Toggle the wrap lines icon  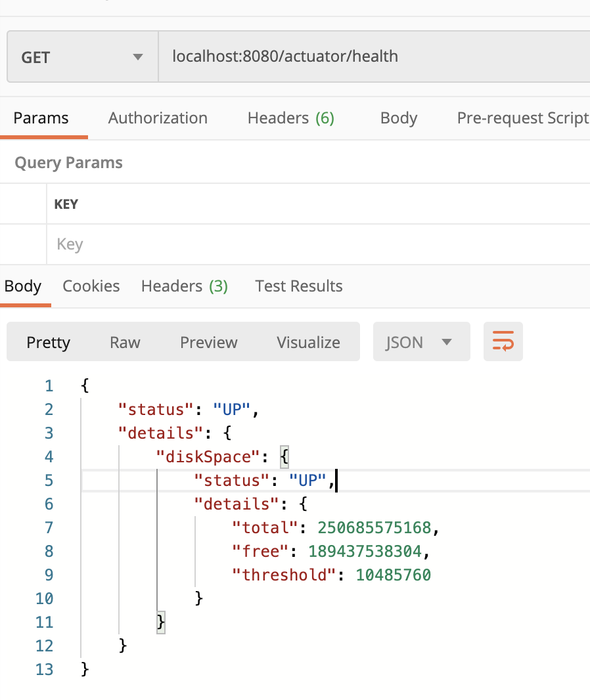click(503, 341)
